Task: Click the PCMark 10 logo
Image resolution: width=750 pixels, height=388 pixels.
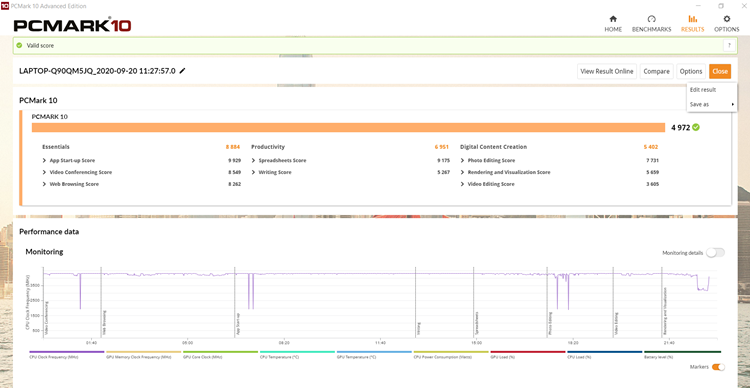Action: (72, 25)
